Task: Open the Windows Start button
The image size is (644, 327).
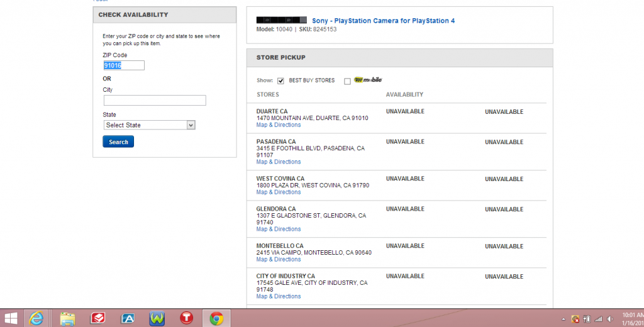Action: coord(11,318)
